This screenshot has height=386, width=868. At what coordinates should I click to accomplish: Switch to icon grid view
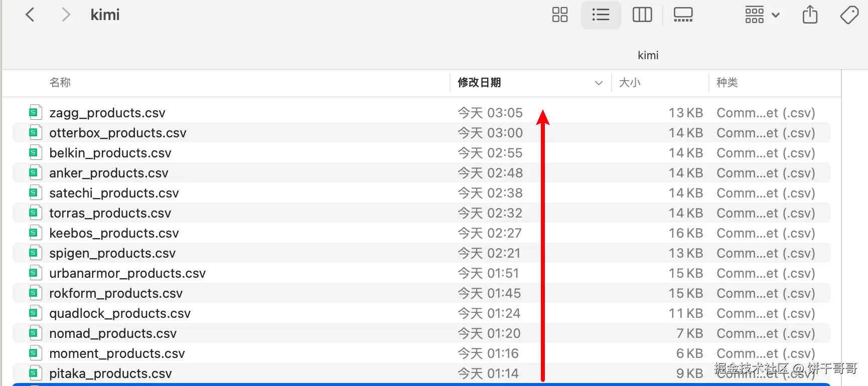560,15
